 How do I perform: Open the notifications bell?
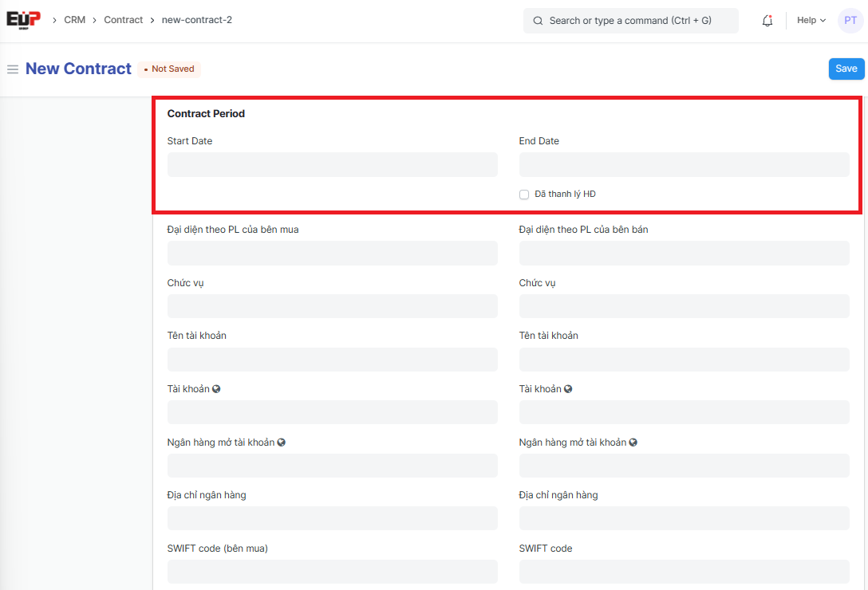[x=767, y=21]
